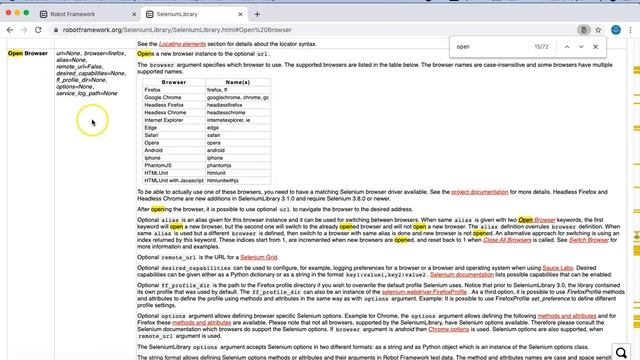This screenshot has height=360, width=640.
Task: Click the page vertical scrollbar
Action: click(x=637, y=198)
